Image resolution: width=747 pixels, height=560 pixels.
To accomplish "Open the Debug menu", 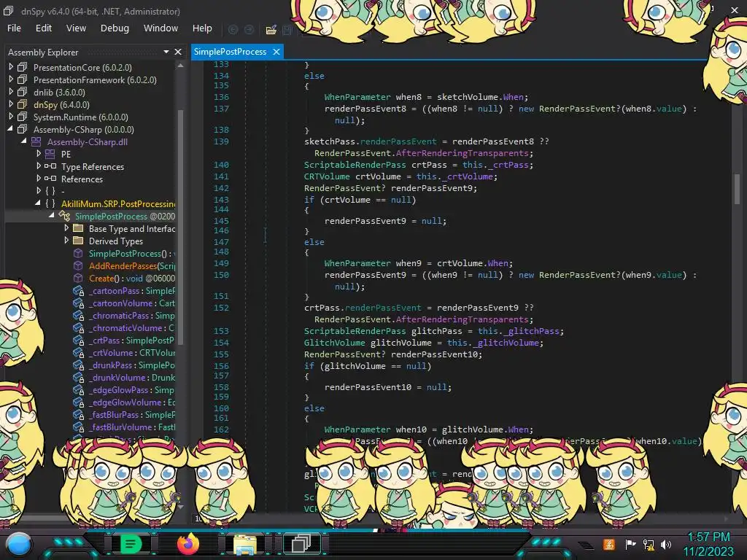I will coord(115,28).
